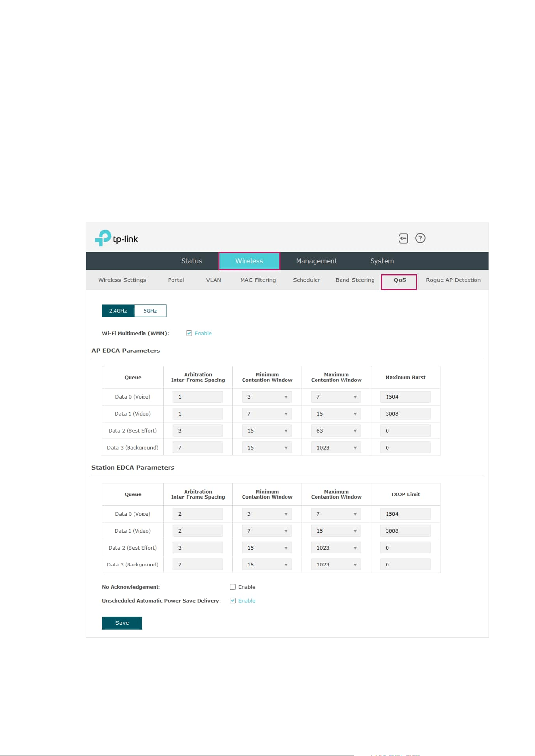Click AP Video Maximum Burst field
This screenshot has height=756, width=535.
tap(405, 414)
